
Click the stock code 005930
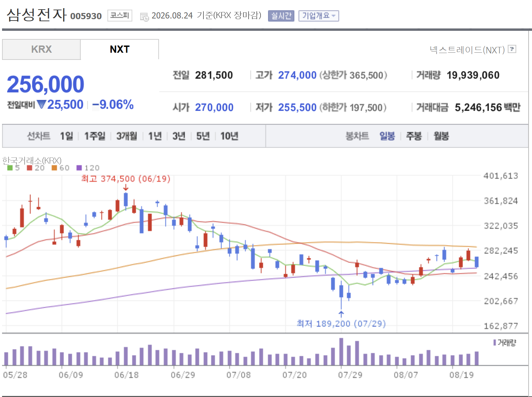click(x=86, y=16)
